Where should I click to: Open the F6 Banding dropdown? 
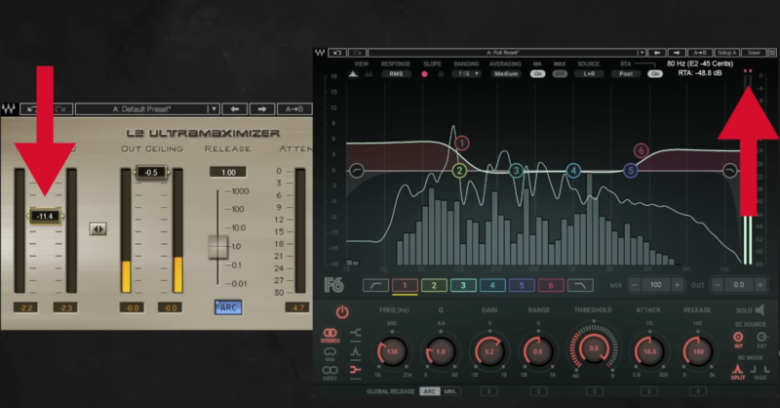(x=467, y=74)
